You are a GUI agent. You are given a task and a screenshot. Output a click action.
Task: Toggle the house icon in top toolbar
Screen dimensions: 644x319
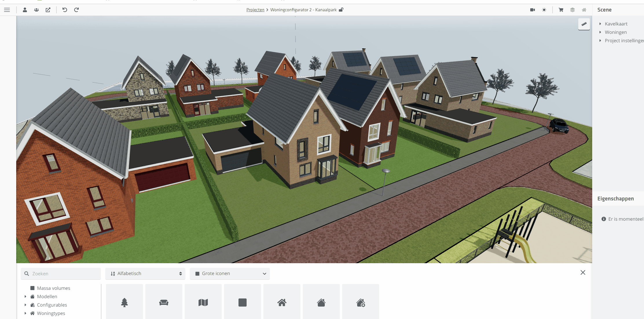point(584,10)
